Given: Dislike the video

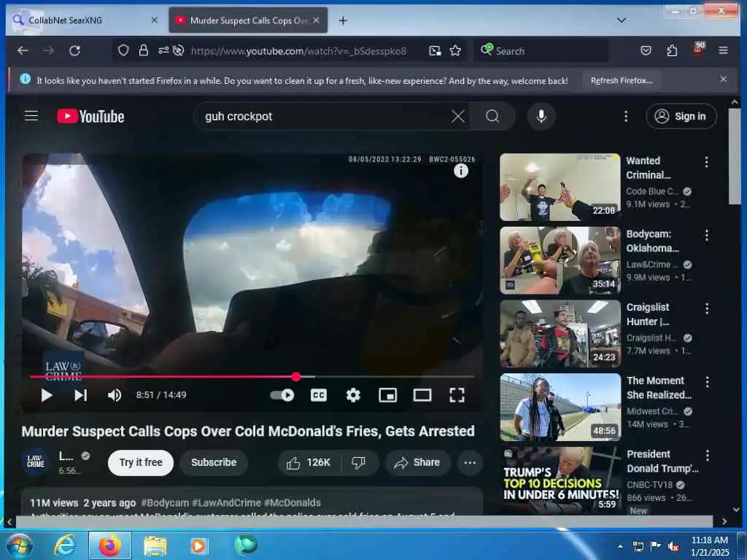Looking at the screenshot, I should pyautogui.click(x=359, y=462).
